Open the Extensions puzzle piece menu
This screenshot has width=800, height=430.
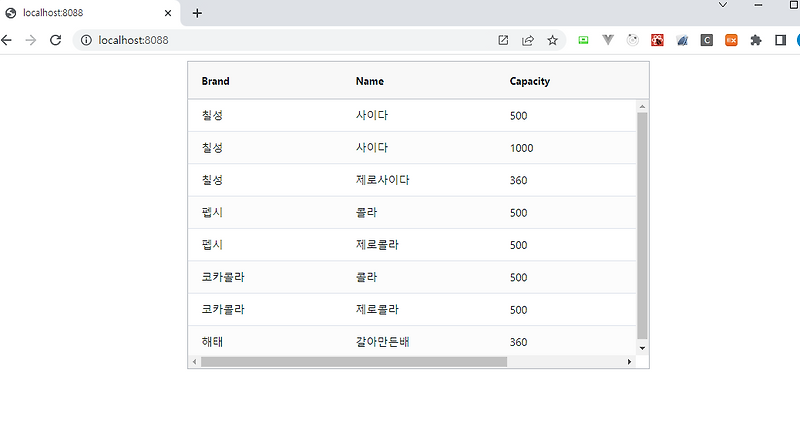[756, 40]
